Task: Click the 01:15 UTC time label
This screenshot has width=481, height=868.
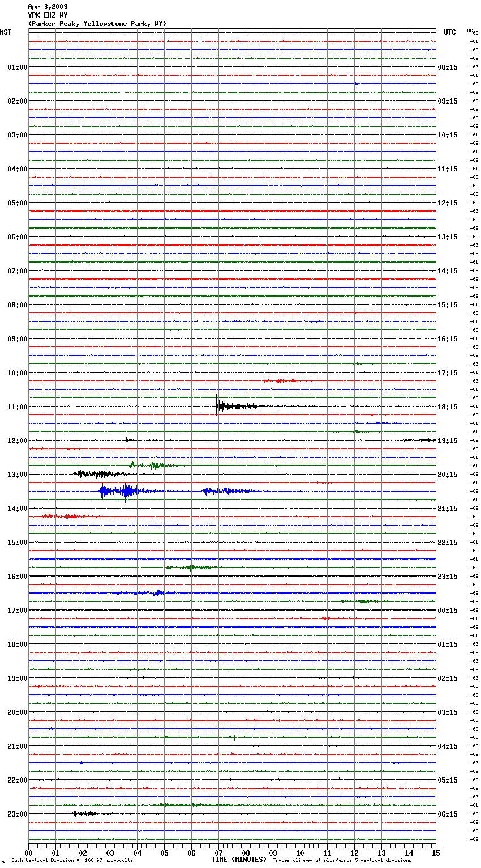Action: (448, 644)
